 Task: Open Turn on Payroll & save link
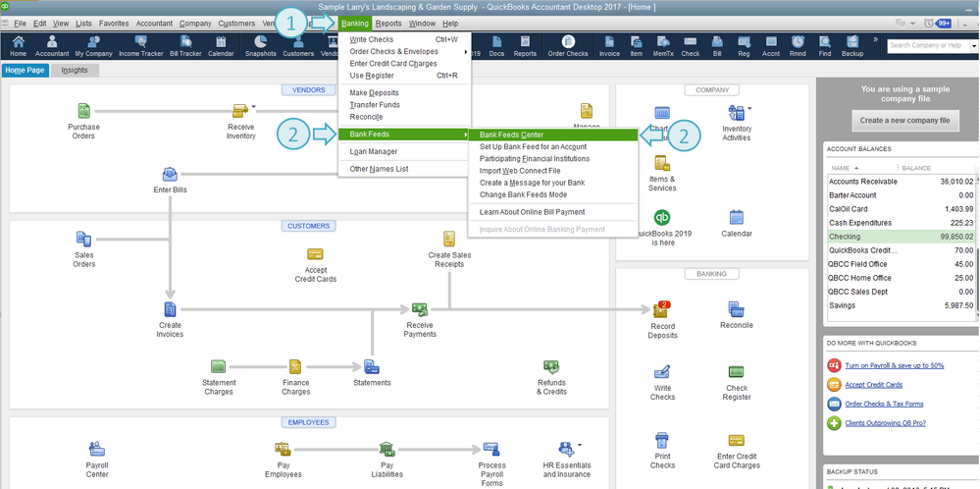click(x=894, y=366)
